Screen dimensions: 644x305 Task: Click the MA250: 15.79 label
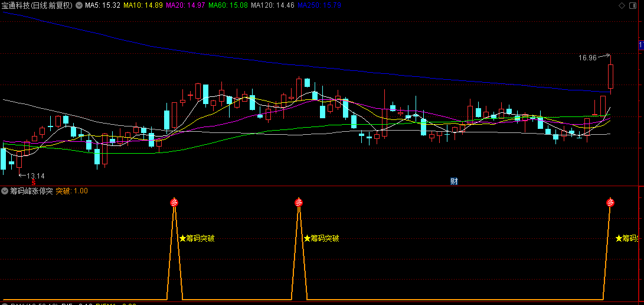click(x=319, y=5)
